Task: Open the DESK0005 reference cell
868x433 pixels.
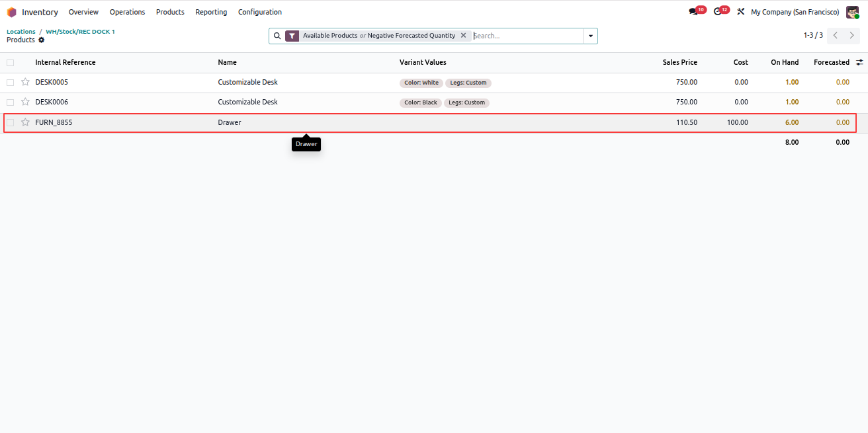Action: [52, 82]
